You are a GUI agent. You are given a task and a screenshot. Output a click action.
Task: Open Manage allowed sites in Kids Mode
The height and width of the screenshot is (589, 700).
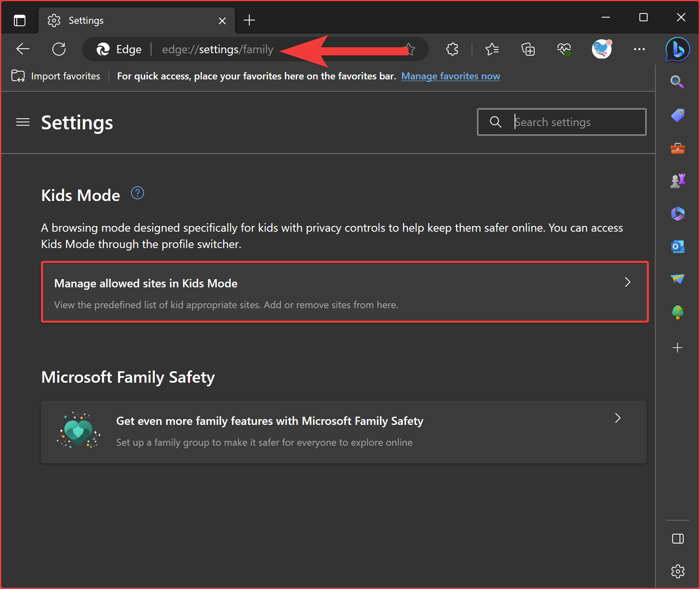point(345,292)
